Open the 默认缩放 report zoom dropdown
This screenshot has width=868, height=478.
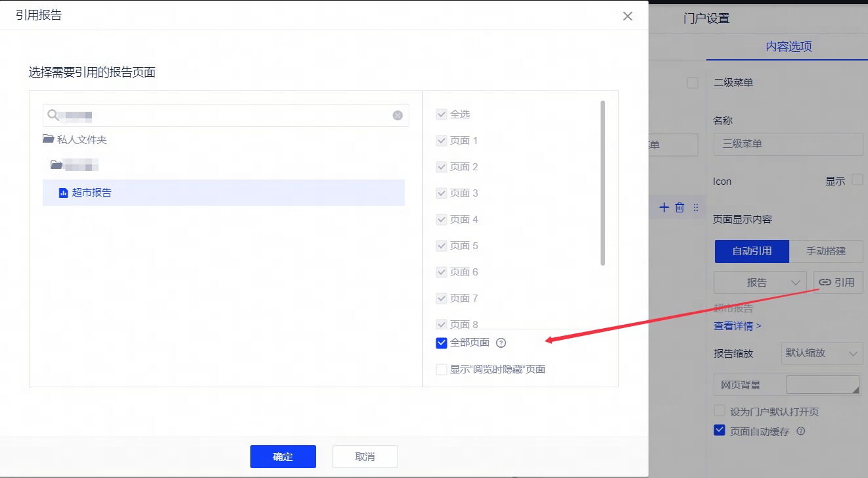(x=821, y=353)
